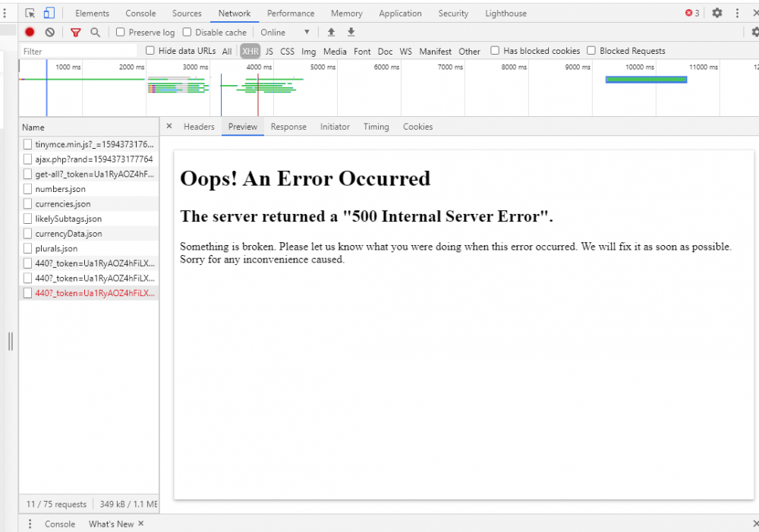Image resolution: width=759 pixels, height=532 pixels.
Task: Open the bottom drawer three-dot menu
Action: [x=30, y=524]
